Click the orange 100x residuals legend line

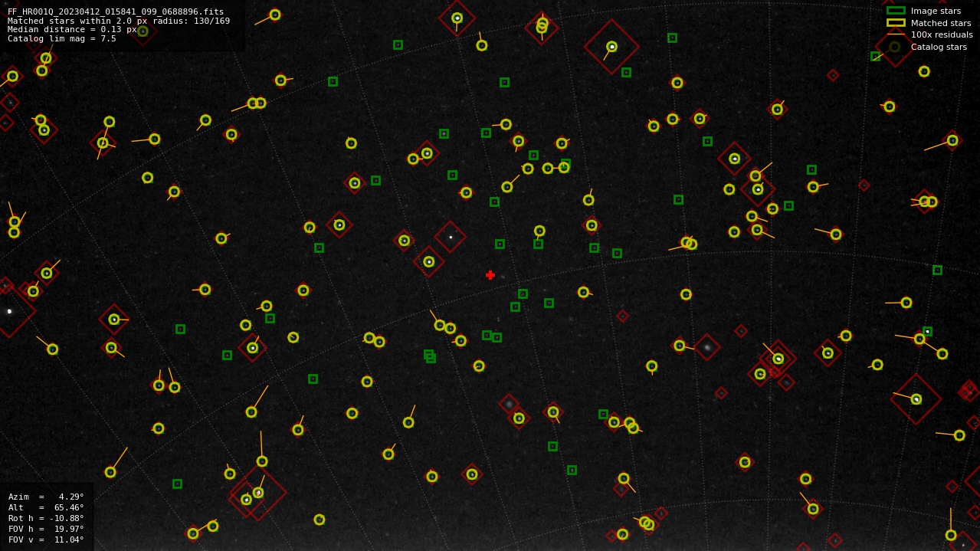coord(896,34)
